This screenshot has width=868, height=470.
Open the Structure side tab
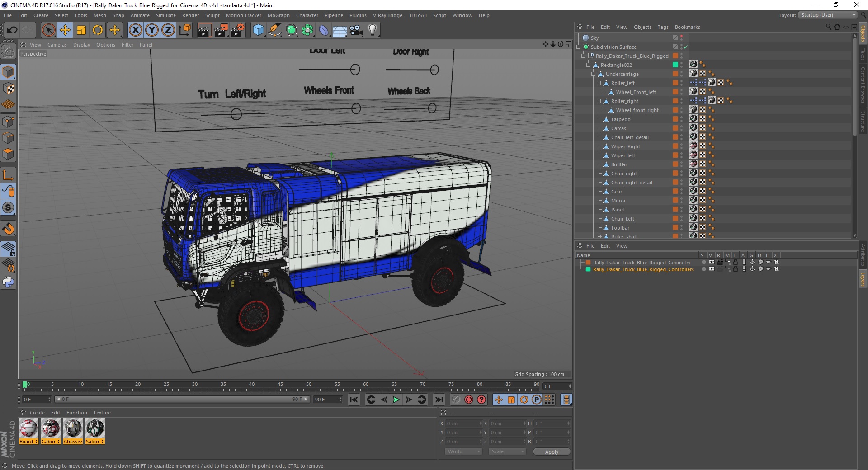(x=863, y=121)
